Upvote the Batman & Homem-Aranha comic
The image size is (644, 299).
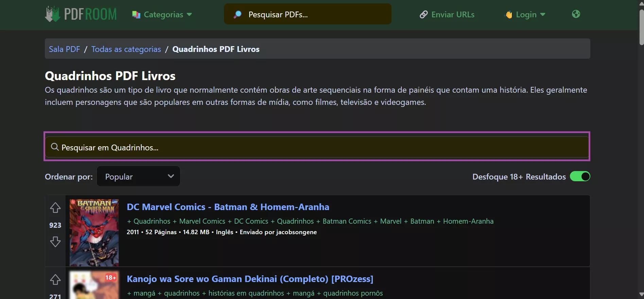pos(55,207)
